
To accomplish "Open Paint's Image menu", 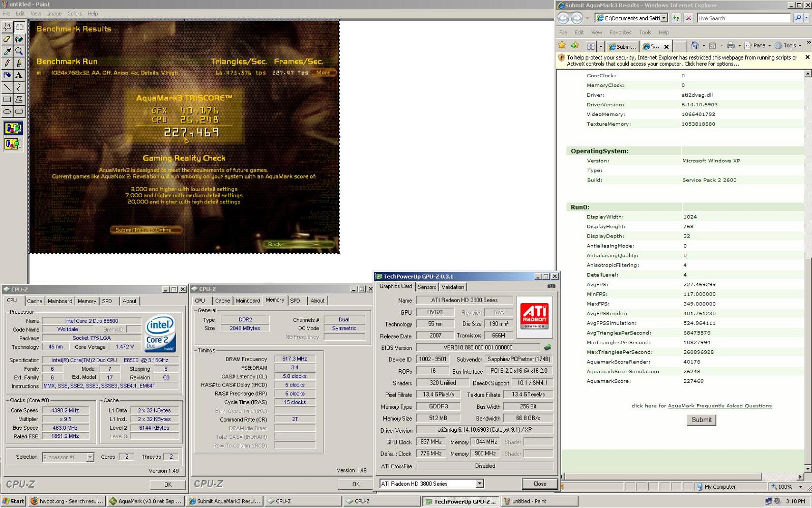I will point(54,14).
